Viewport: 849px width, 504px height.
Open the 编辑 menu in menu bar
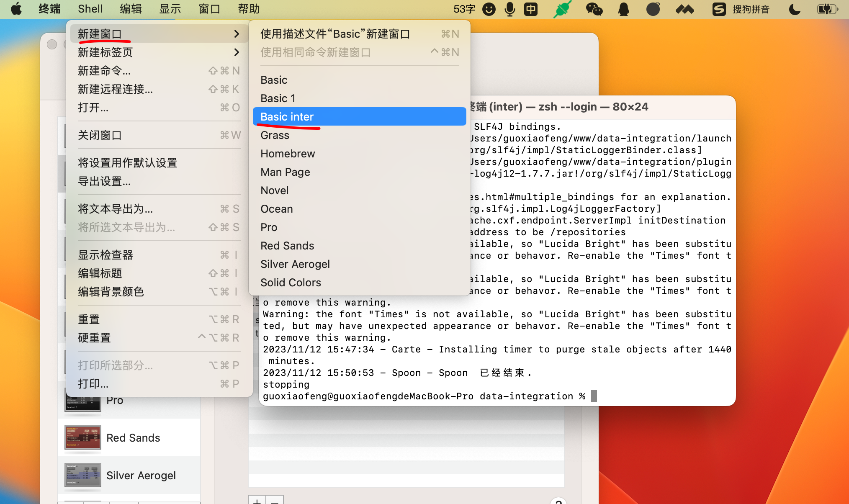tap(131, 9)
